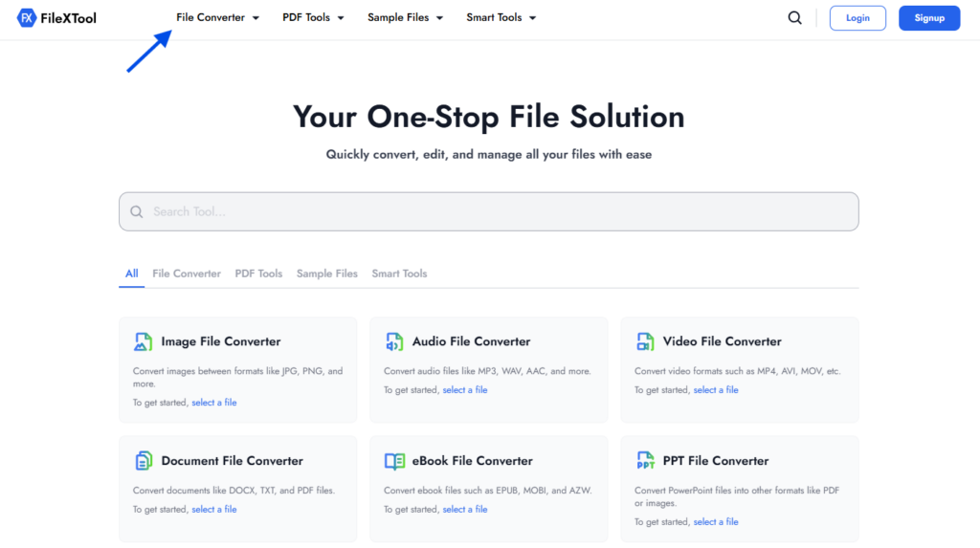Screen dimensions: 980x548
Task: Click the Video File Converter icon
Action: pos(645,341)
